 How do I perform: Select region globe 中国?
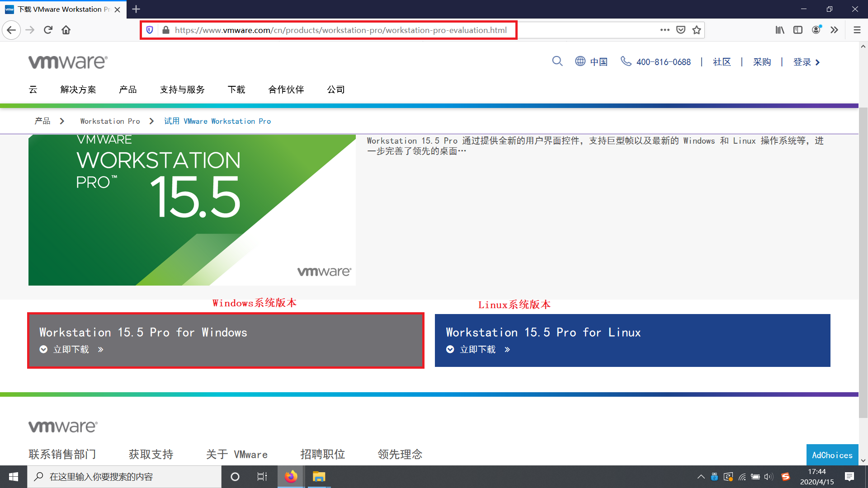[x=591, y=61]
